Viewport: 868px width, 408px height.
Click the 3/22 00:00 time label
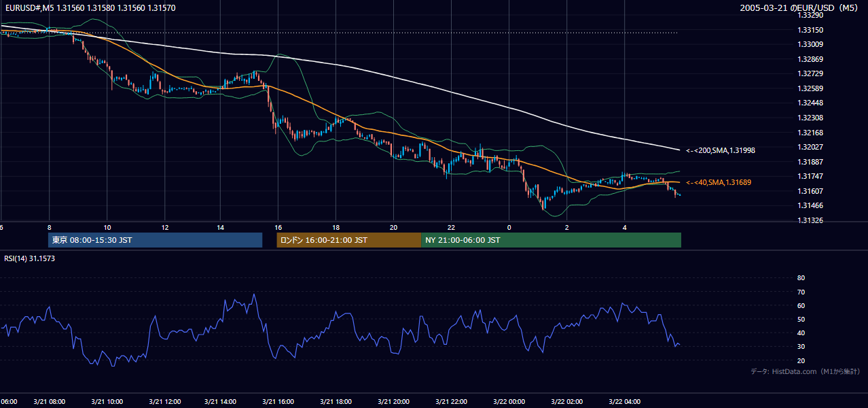pyautogui.click(x=509, y=402)
